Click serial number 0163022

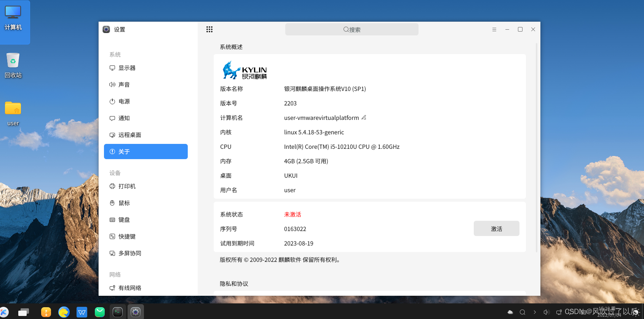(295, 229)
